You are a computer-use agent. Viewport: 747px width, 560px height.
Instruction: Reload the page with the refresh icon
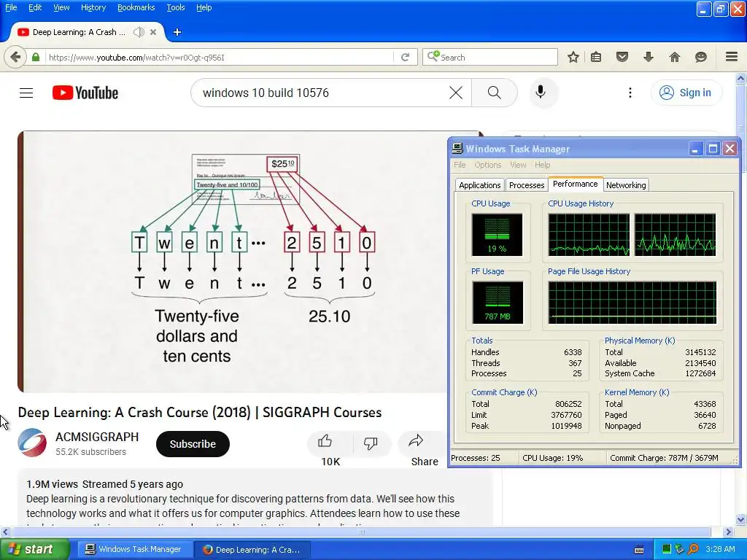(406, 57)
